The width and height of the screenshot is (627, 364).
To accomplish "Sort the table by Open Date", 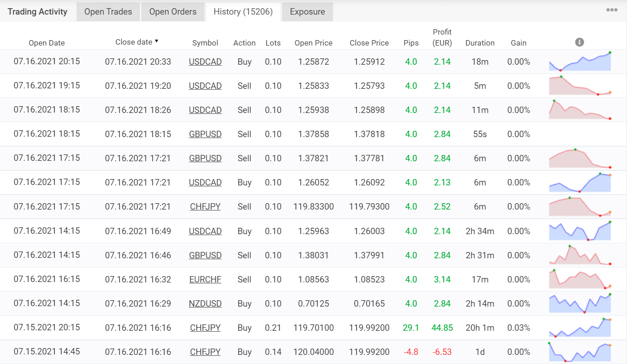I will (x=46, y=42).
